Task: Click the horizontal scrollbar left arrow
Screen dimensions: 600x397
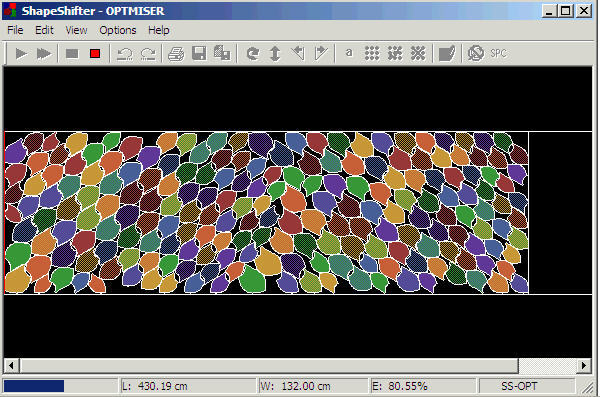Action: point(11,365)
